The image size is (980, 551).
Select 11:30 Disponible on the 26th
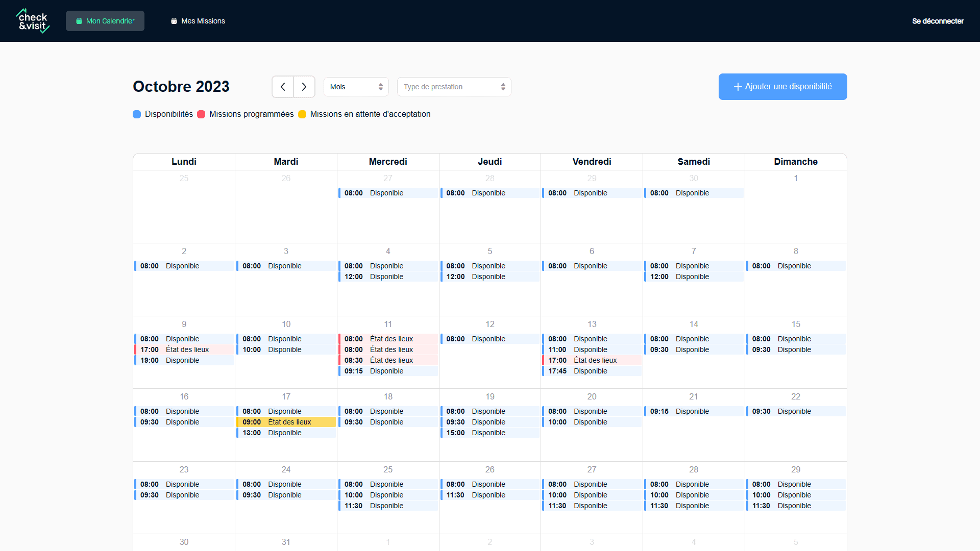point(490,495)
